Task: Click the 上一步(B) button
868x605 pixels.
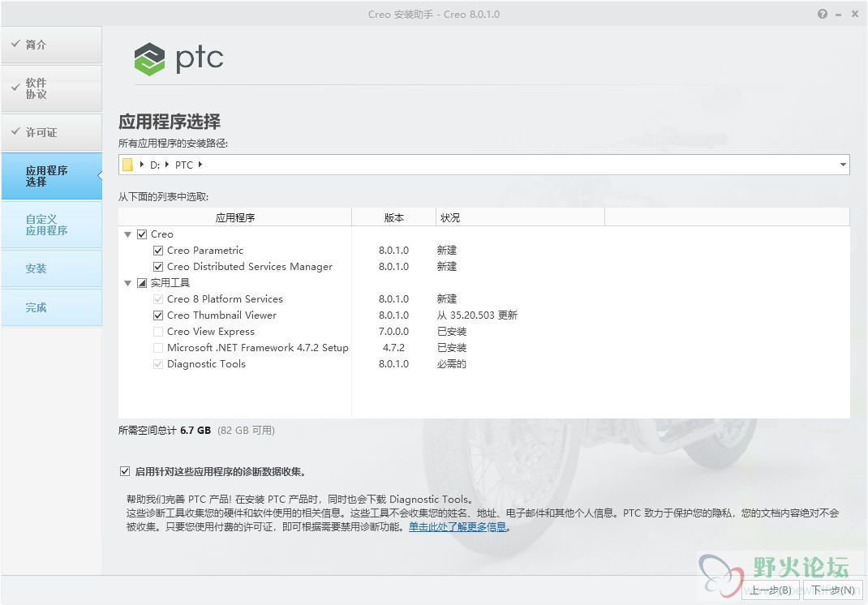Action: click(770, 590)
